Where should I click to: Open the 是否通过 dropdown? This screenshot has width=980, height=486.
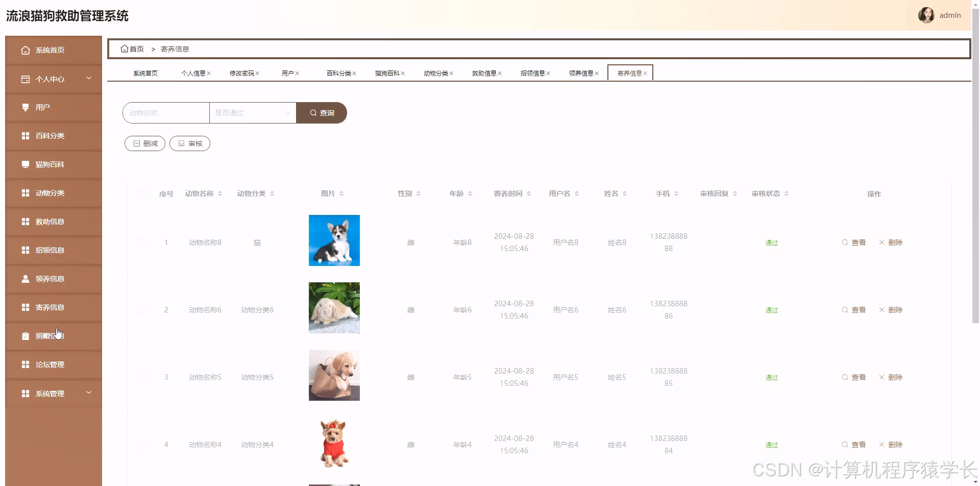tap(252, 112)
